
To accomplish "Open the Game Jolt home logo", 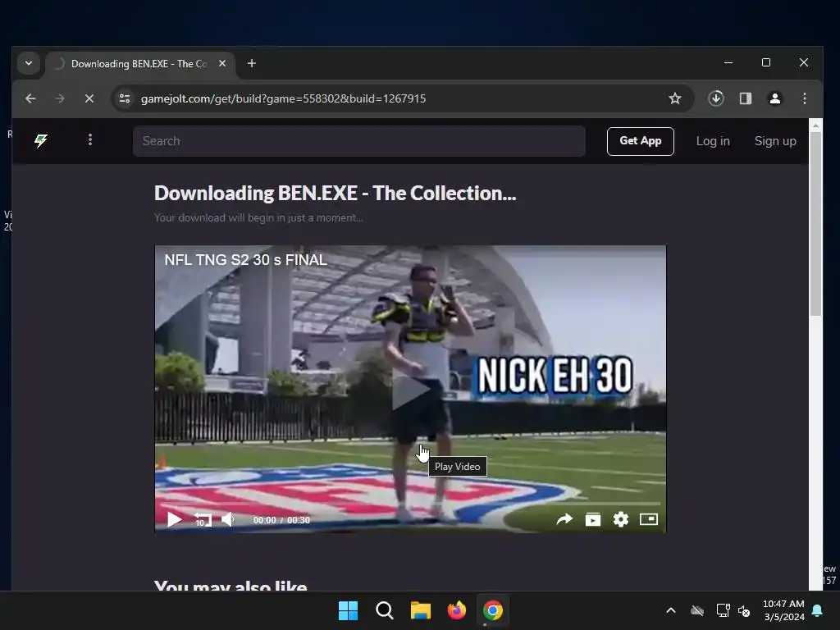I will 41,141.
